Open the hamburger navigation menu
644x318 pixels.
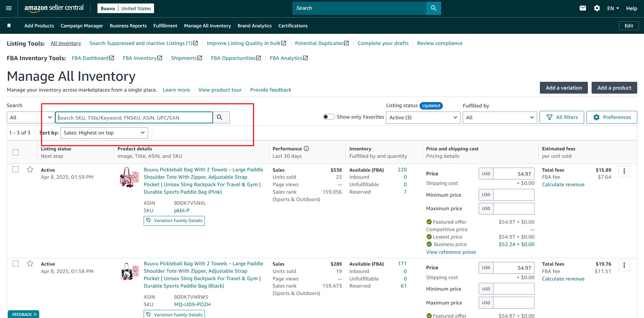pyautogui.click(x=9, y=8)
